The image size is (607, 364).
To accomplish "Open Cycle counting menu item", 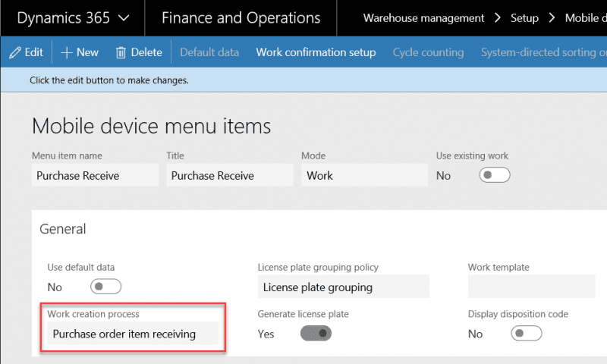I will [428, 52].
